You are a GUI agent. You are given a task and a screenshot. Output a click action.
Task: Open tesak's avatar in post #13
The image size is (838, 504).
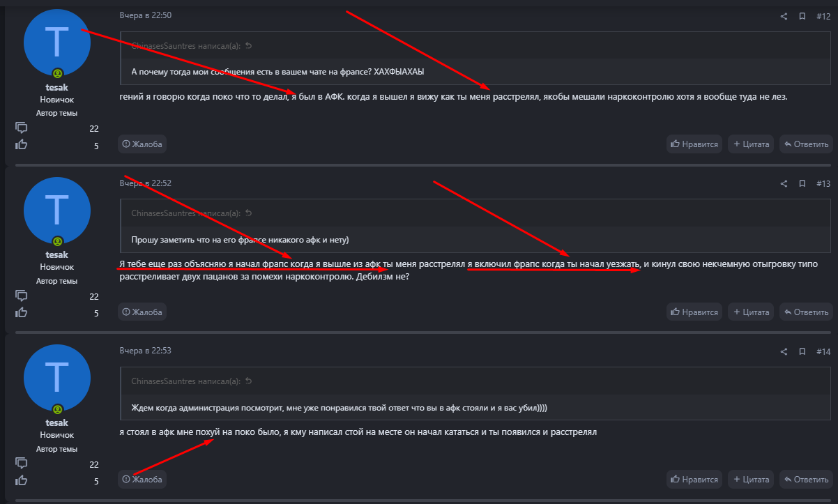57,211
